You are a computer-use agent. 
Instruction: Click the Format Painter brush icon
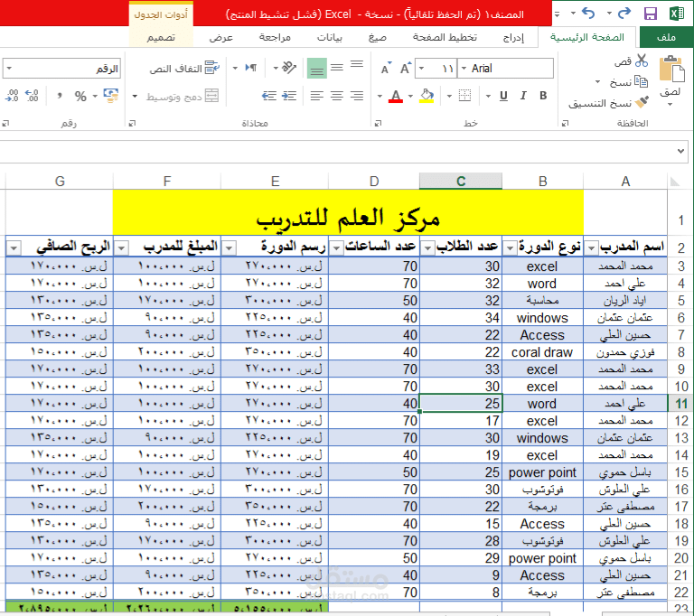[642, 102]
